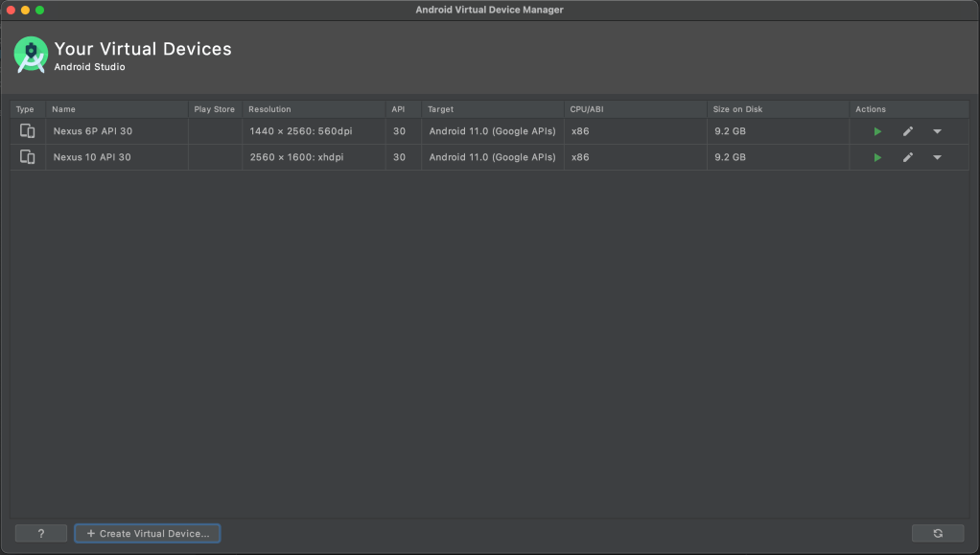
Task: Click the Nexus 6P device type icon
Action: click(x=28, y=131)
